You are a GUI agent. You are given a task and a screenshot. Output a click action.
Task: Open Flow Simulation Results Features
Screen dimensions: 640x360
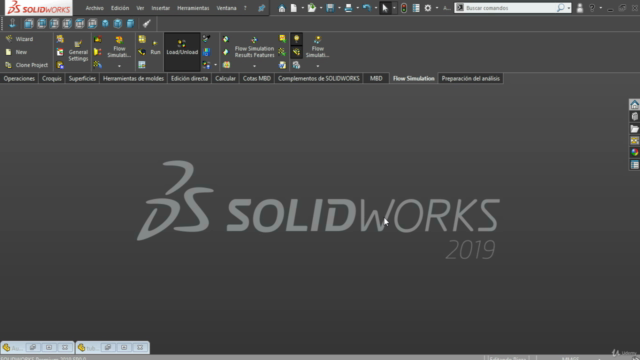point(254,48)
